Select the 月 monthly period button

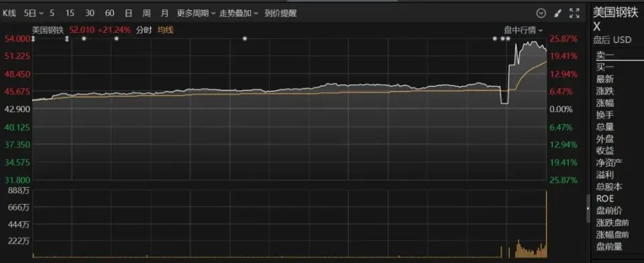tap(165, 13)
